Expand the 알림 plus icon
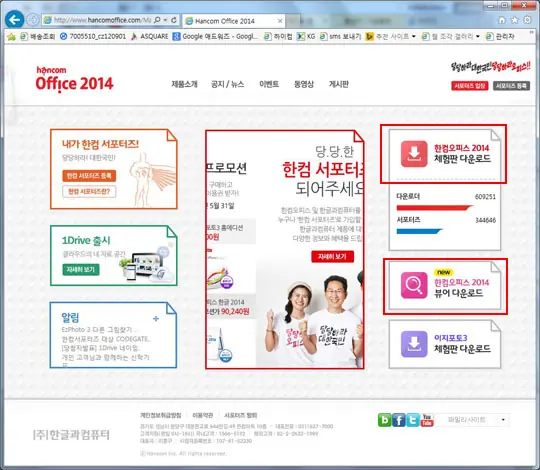The width and height of the screenshot is (540, 470). (x=156, y=318)
